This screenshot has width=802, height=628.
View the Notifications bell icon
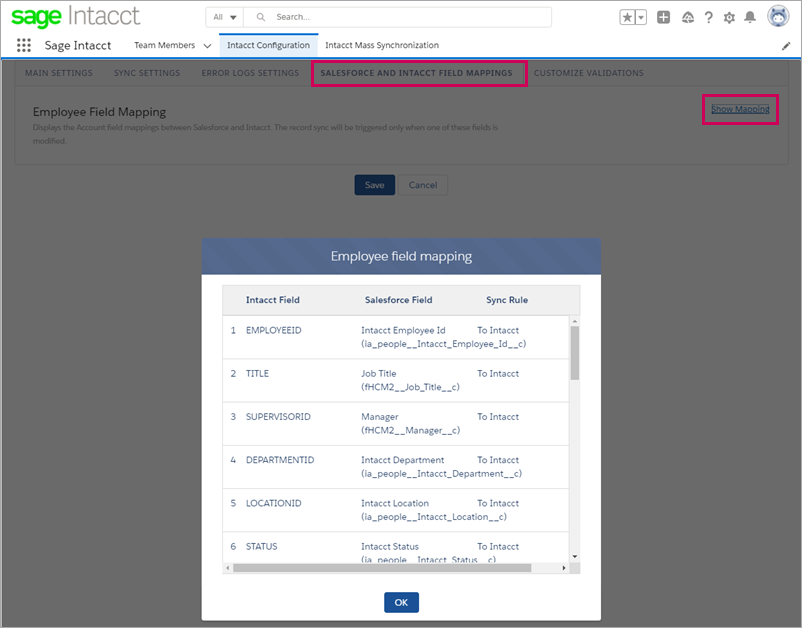pyautogui.click(x=750, y=17)
